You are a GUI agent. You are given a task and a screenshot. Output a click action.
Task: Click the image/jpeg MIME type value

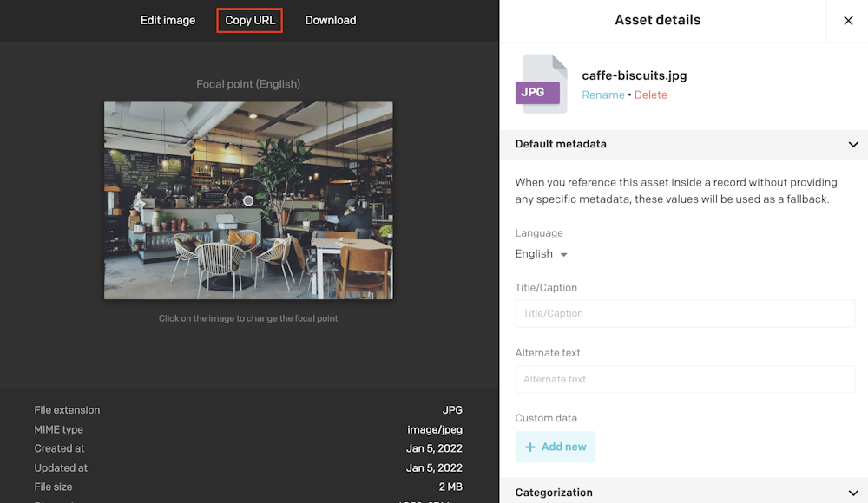[435, 429]
